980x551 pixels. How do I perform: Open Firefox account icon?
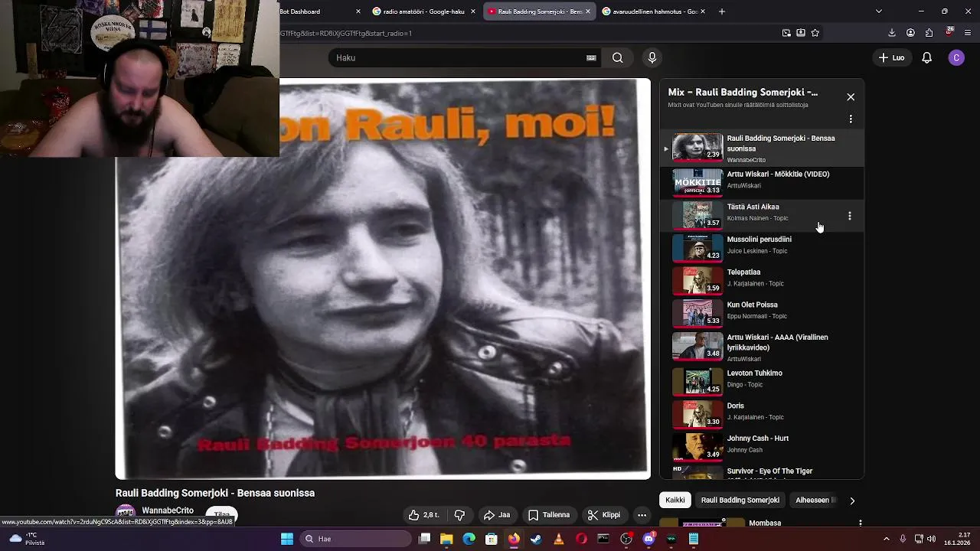[910, 33]
